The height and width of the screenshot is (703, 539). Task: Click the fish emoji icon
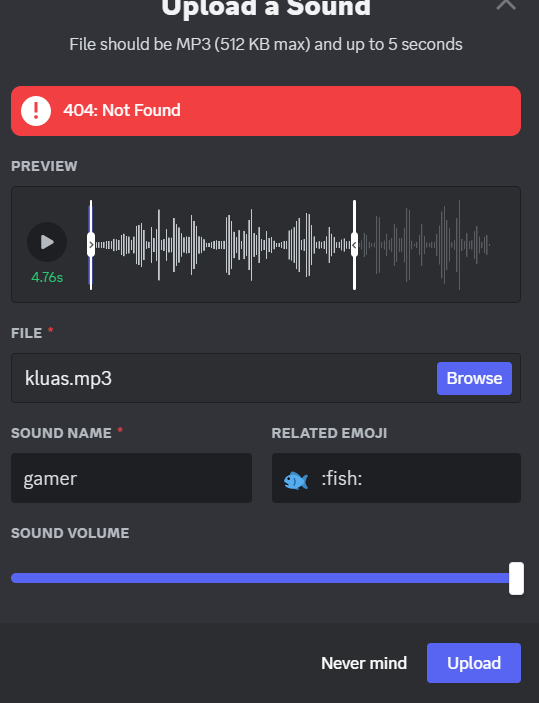click(x=296, y=480)
